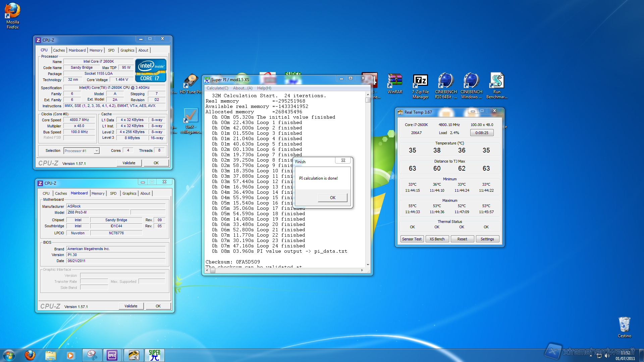
Task: Click Sensor Test button in Real Temp
Action: 412,239
